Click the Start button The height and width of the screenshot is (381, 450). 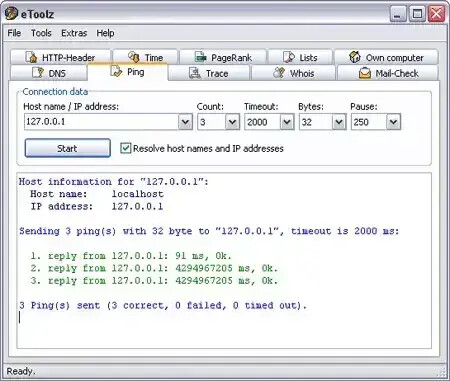(68, 148)
